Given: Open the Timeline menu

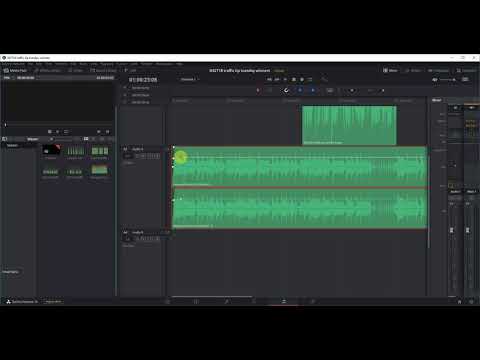Looking at the screenshot, I should [61, 64].
